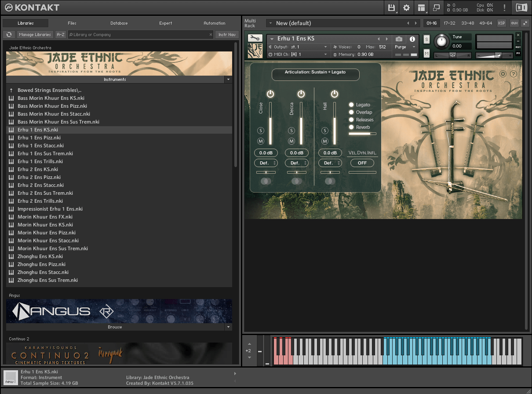Click the Articulation: Sustain + Legato display
532x394 pixels.
(315, 74)
